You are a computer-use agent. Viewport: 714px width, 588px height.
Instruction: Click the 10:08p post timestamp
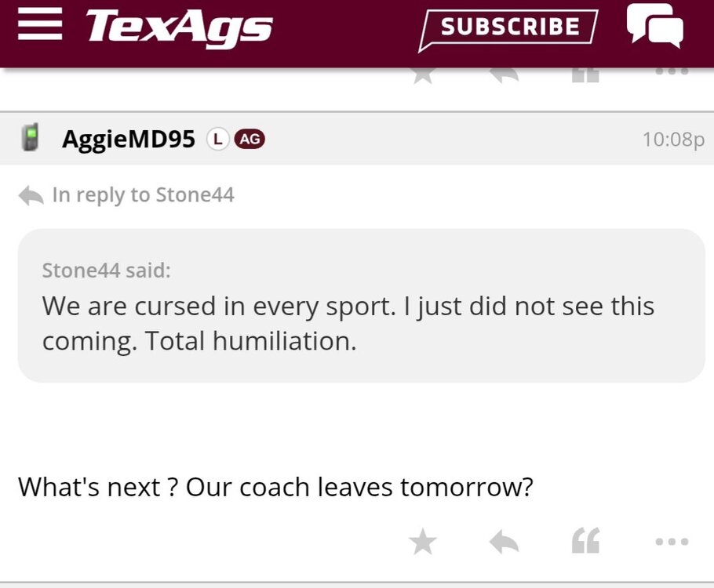pos(672,140)
